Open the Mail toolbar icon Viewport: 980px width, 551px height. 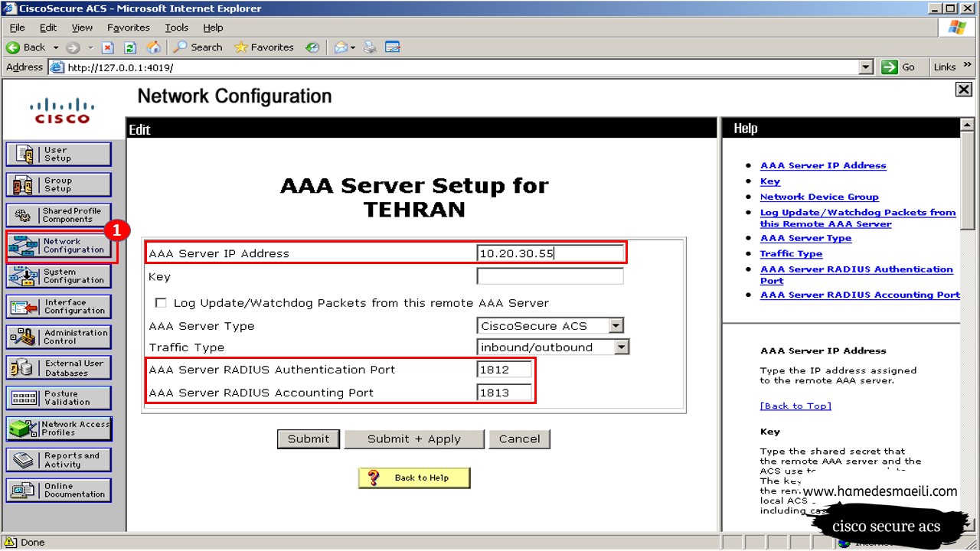(x=341, y=47)
